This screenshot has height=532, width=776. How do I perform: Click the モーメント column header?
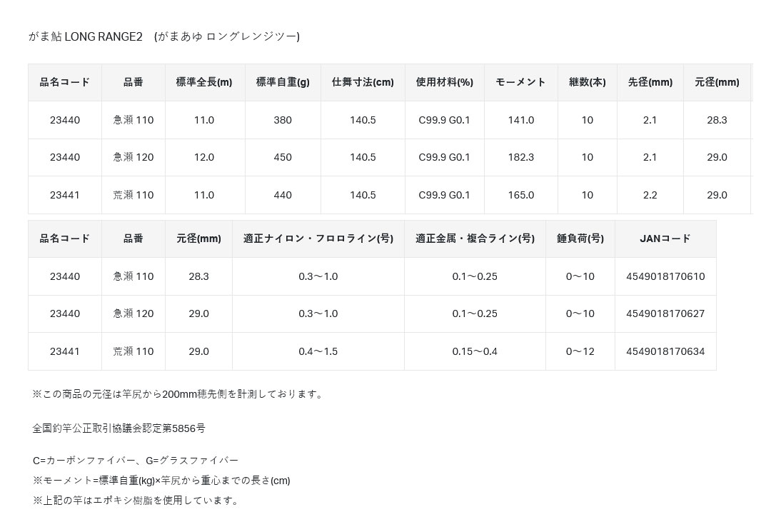pos(520,82)
